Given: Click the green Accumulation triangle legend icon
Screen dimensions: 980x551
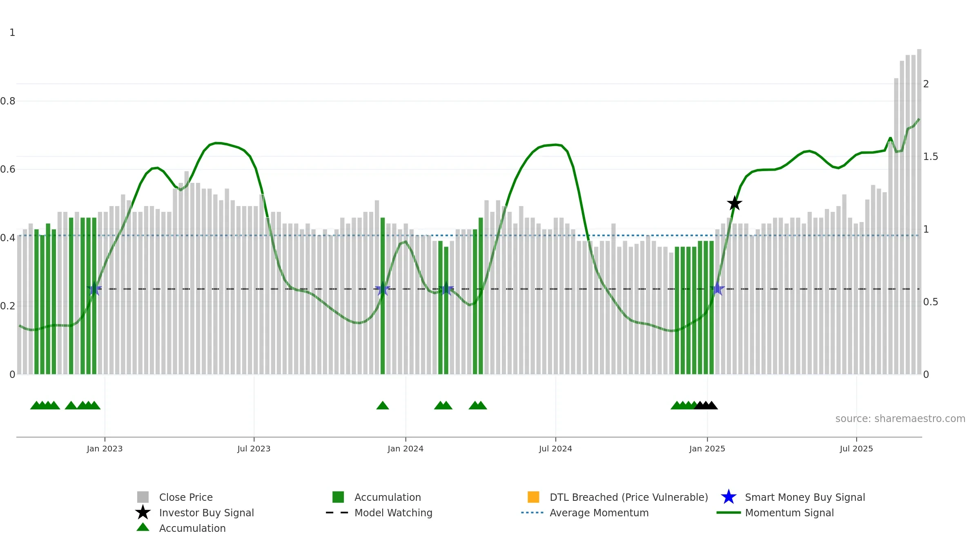Looking at the screenshot, I should (143, 527).
